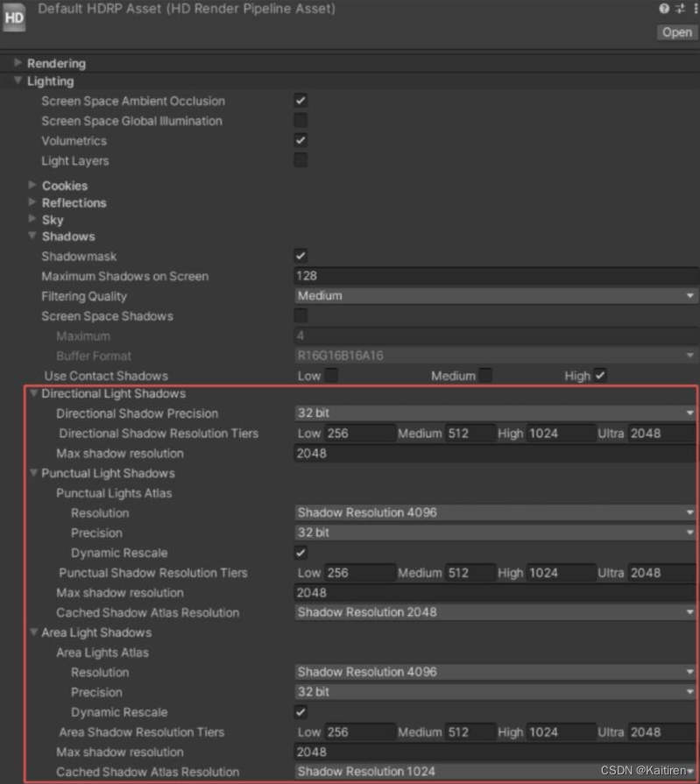Open Area Lights Atlas Precision dropdown
The width and height of the screenshot is (700, 784).
tap(496, 692)
